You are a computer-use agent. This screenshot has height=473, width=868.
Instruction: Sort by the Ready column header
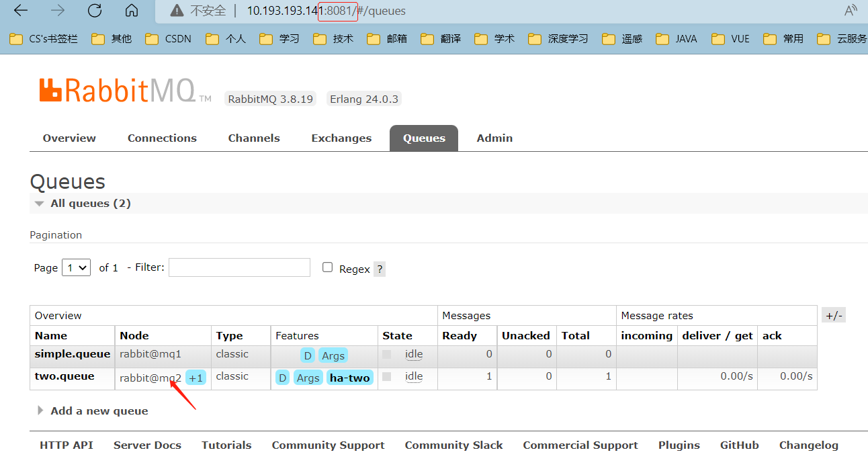[460, 335]
